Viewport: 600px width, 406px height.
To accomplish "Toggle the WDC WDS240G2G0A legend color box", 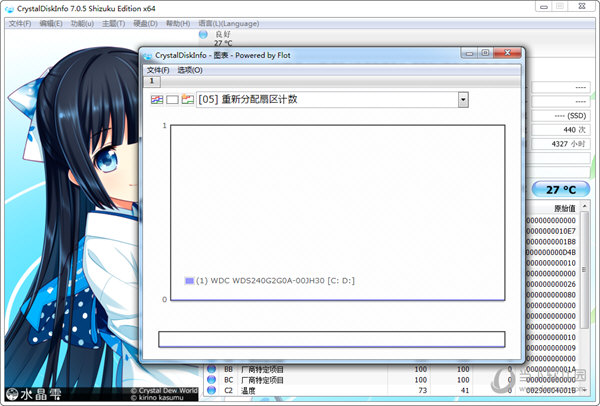I will point(189,281).
